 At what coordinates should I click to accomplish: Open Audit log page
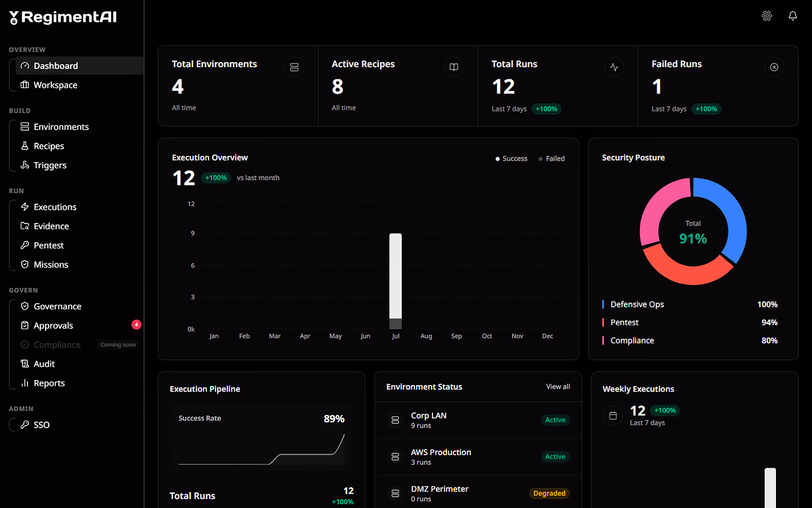(79, 364)
